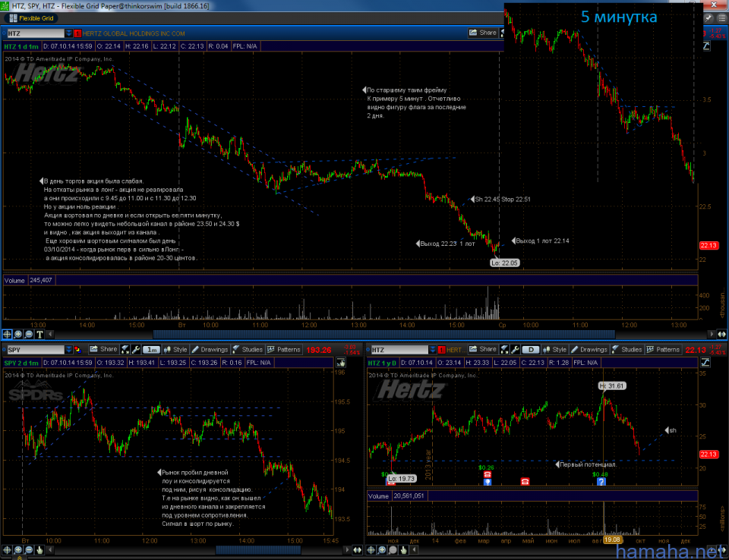Open the Drawings menu in SPY chart
Image resolution: width=729 pixels, height=560 pixels.
pos(210,350)
